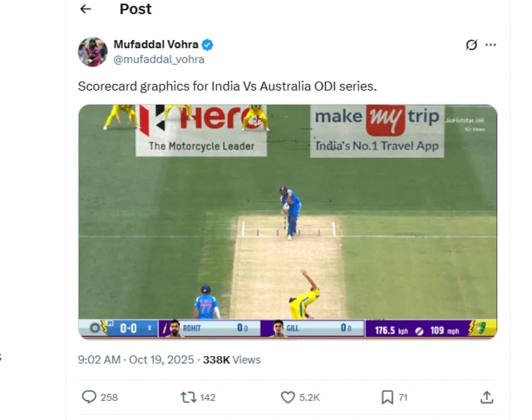View the 338K Views analytics
The height and width of the screenshot is (420, 532).
point(232,360)
